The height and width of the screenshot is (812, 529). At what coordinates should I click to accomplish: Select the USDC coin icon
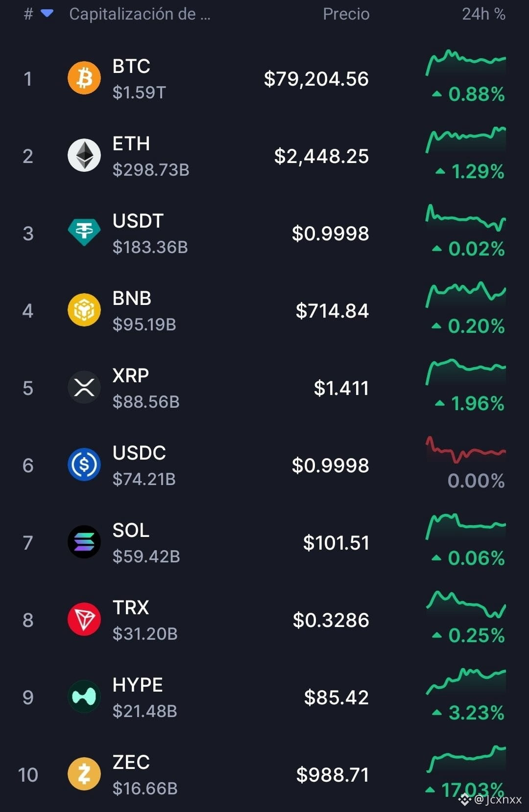tap(84, 464)
